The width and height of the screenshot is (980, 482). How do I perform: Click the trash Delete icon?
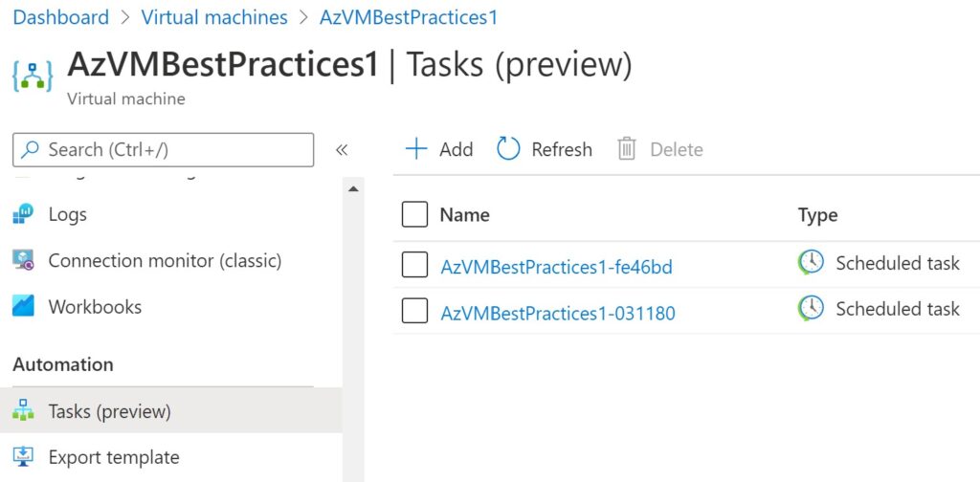[x=626, y=149]
